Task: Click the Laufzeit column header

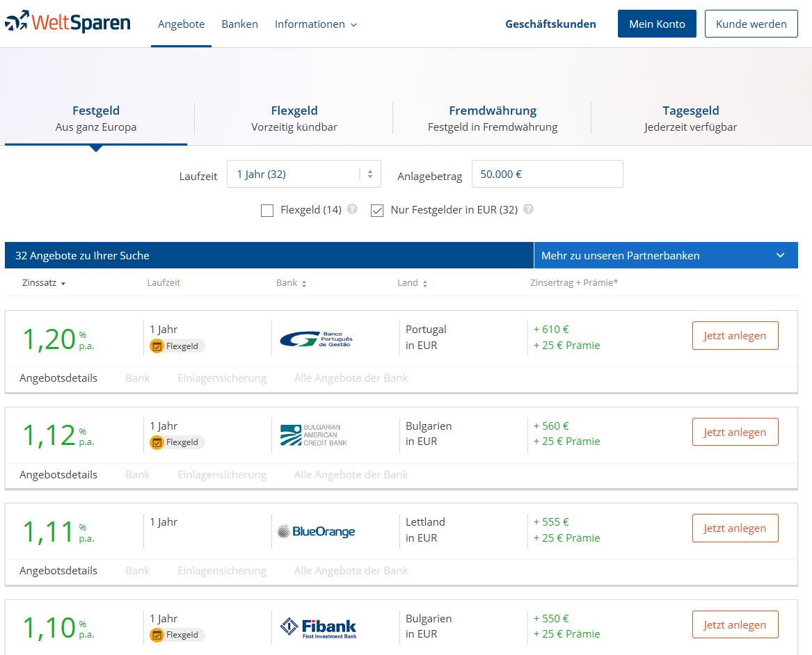Action: pyautogui.click(x=164, y=282)
